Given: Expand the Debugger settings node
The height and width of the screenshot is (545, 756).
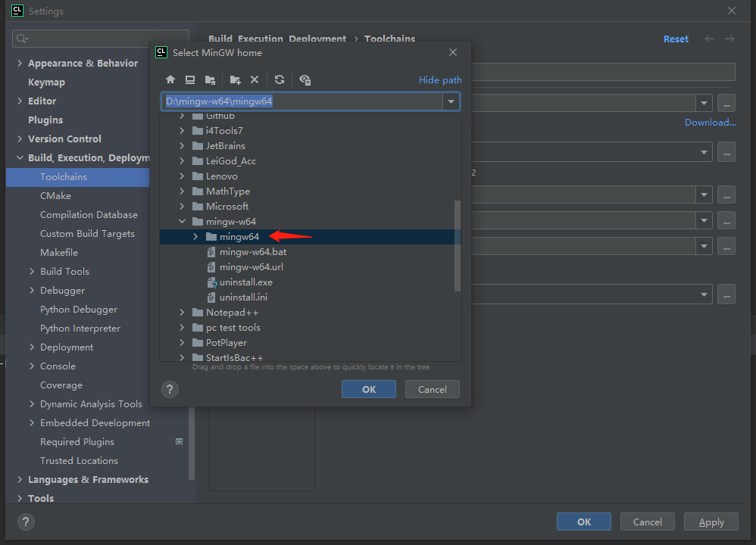Looking at the screenshot, I should (32, 290).
